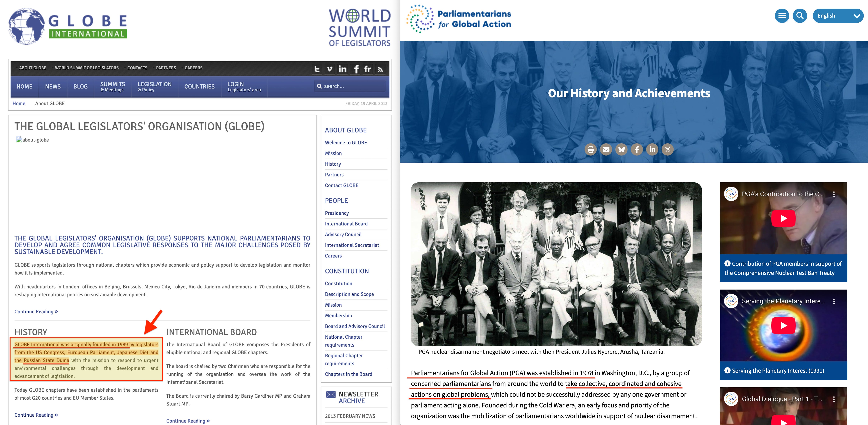Share page via email envelope icon

point(606,149)
